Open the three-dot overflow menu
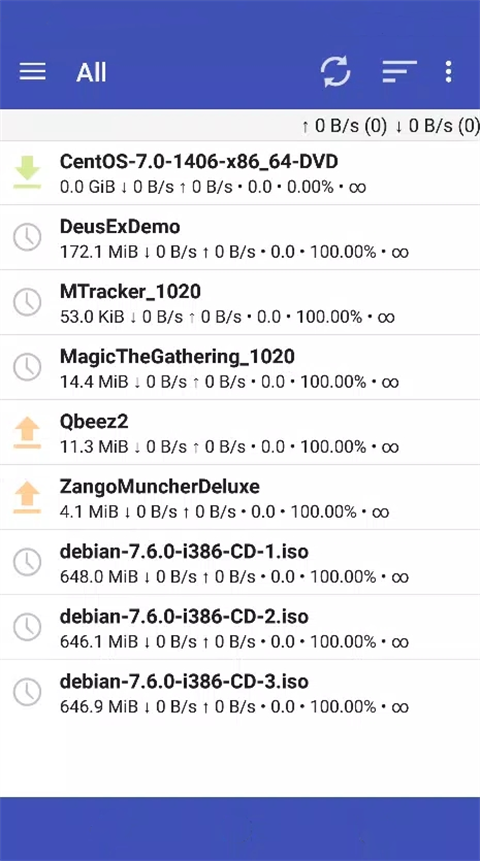480x861 pixels. click(449, 72)
